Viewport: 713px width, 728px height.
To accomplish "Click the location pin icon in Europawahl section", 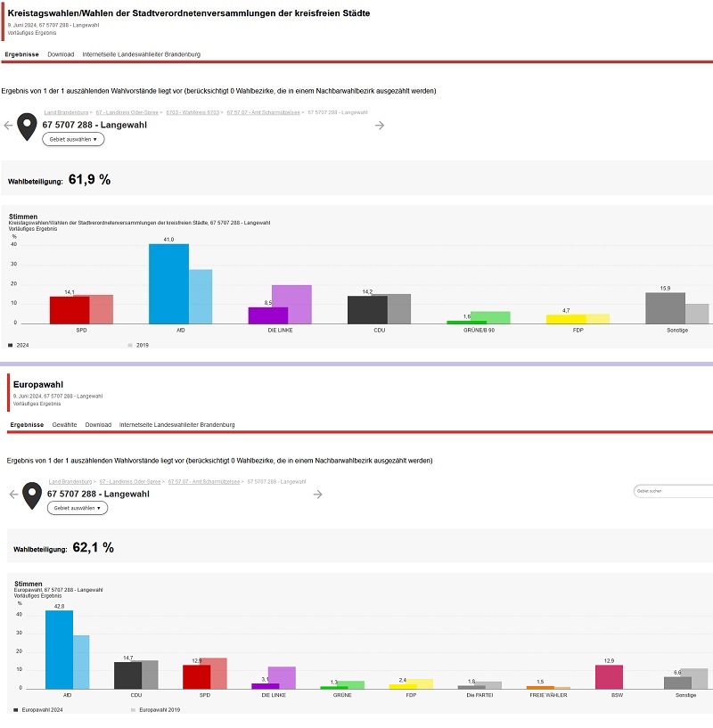I will (32, 495).
